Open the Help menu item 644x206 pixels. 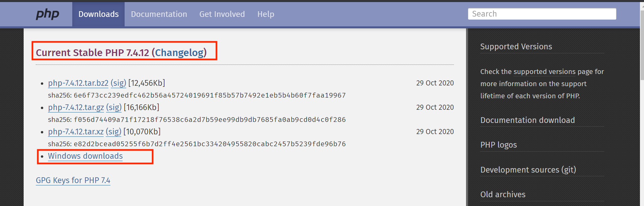(x=265, y=14)
